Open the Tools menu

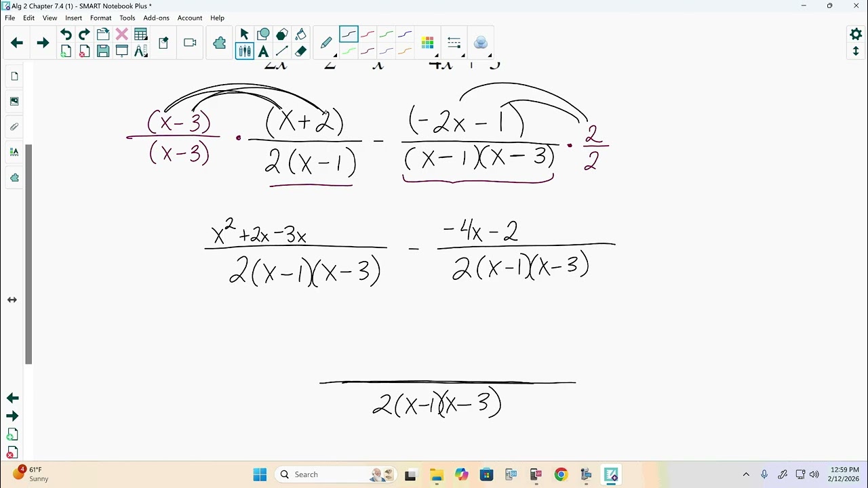pyautogui.click(x=127, y=18)
